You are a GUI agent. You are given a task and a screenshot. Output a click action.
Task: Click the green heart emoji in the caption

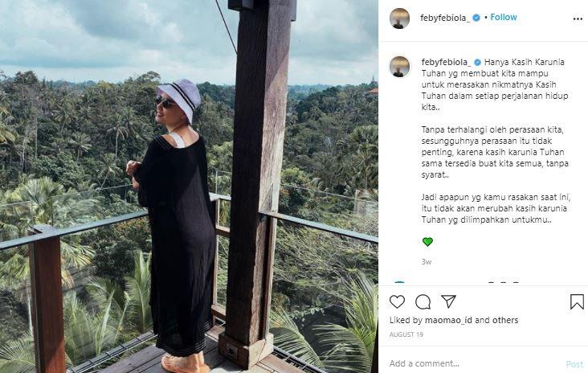tap(427, 241)
